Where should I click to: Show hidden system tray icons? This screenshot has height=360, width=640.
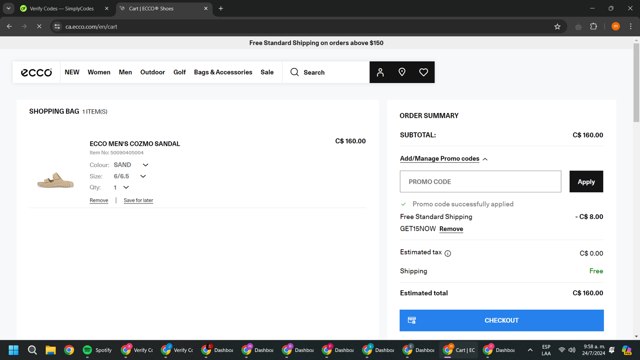530,350
